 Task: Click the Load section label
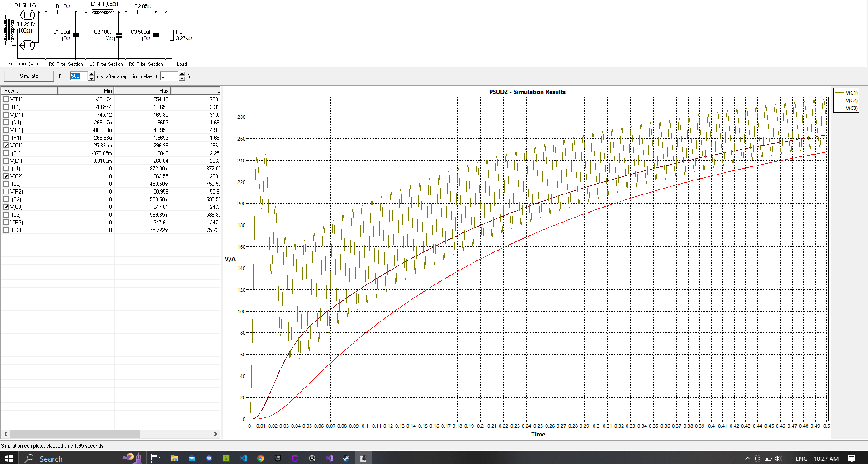[182, 64]
